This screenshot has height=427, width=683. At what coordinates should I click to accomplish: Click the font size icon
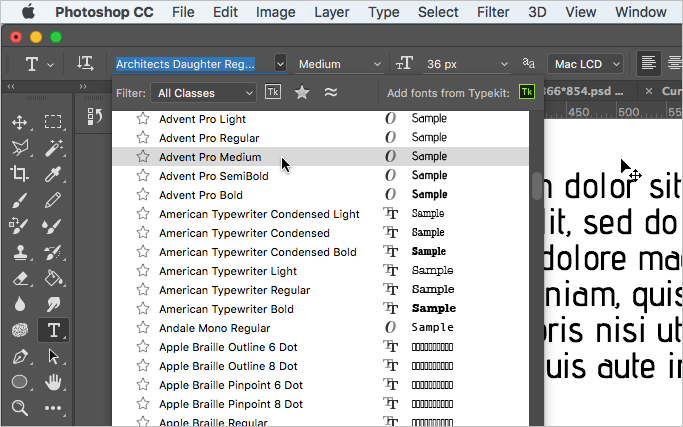point(404,64)
